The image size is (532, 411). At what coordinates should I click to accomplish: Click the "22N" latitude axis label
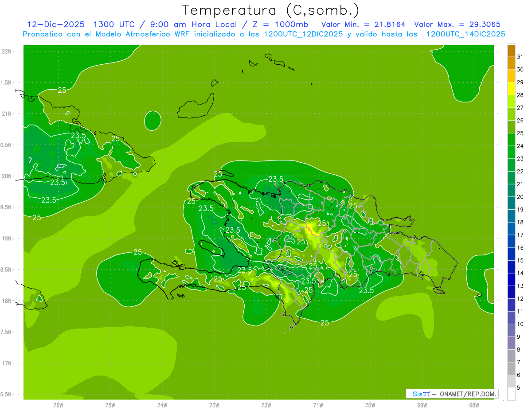click(x=8, y=51)
